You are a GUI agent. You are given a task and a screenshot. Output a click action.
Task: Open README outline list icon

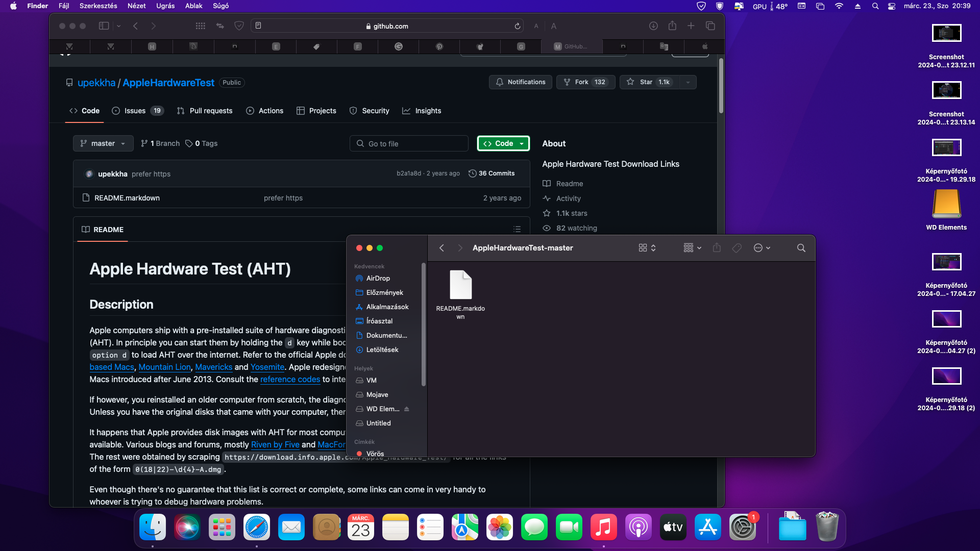[517, 230]
